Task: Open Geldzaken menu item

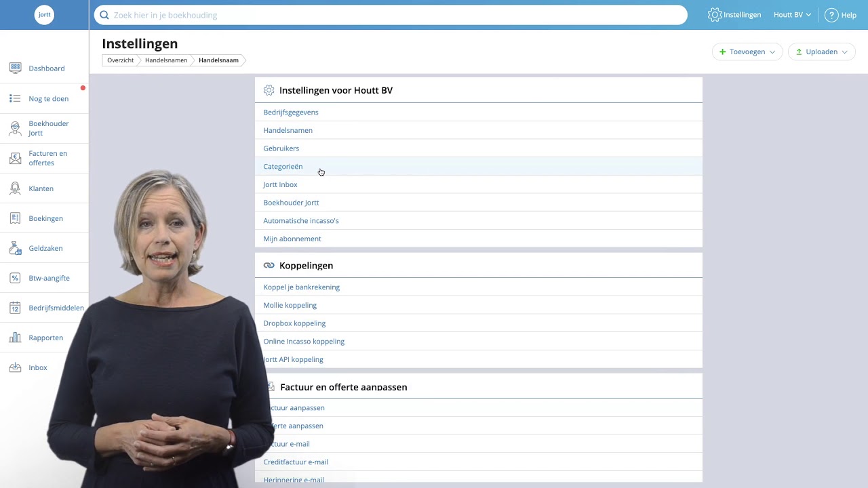Action: (45, 248)
